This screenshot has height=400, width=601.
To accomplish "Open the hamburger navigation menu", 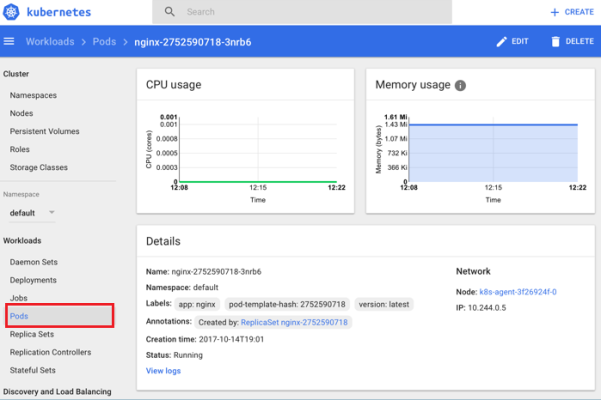I will (10, 41).
